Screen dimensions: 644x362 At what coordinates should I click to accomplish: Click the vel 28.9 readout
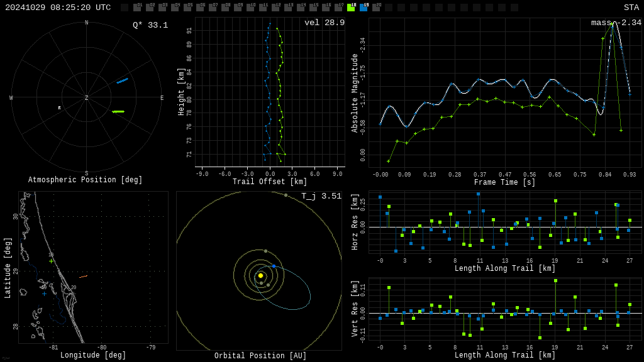(325, 23)
